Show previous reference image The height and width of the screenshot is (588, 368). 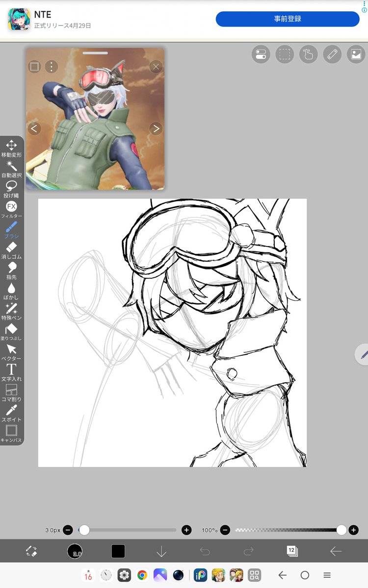click(34, 129)
